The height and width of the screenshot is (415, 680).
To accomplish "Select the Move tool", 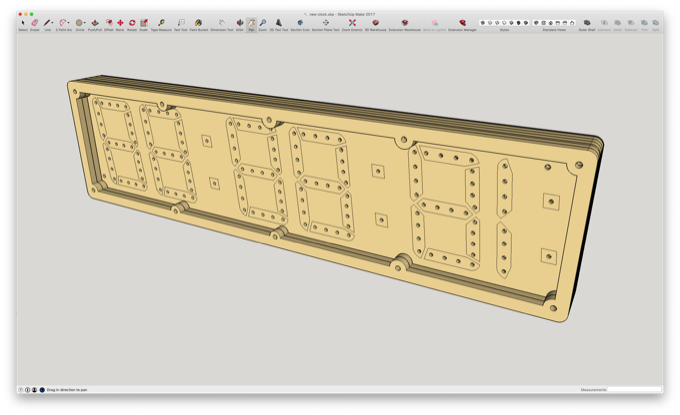I will (120, 23).
